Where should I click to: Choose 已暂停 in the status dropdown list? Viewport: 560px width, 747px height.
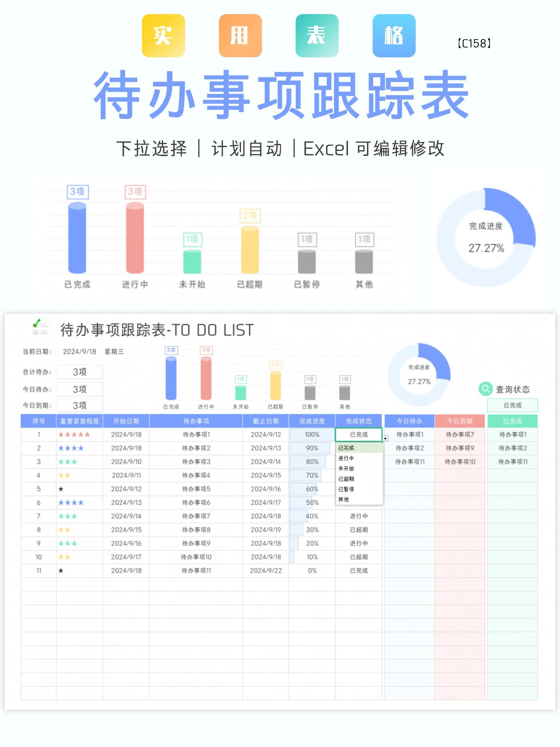(359, 489)
